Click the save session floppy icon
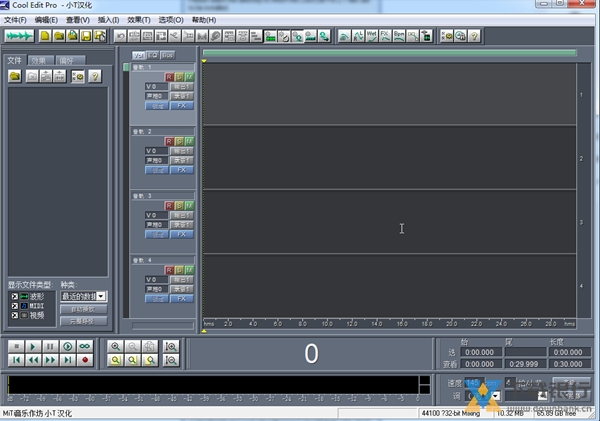Viewport: 600px width, 421px height. [x=86, y=36]
